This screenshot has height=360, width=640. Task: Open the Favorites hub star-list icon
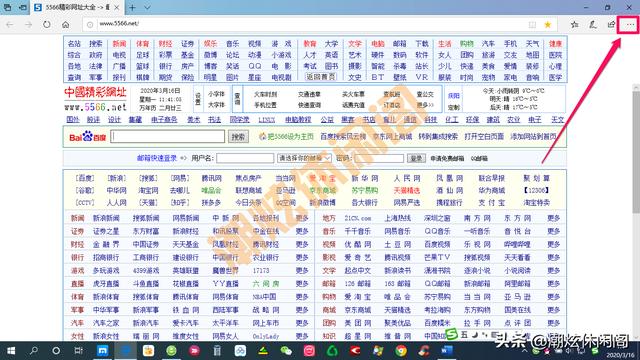pos(574,24)
